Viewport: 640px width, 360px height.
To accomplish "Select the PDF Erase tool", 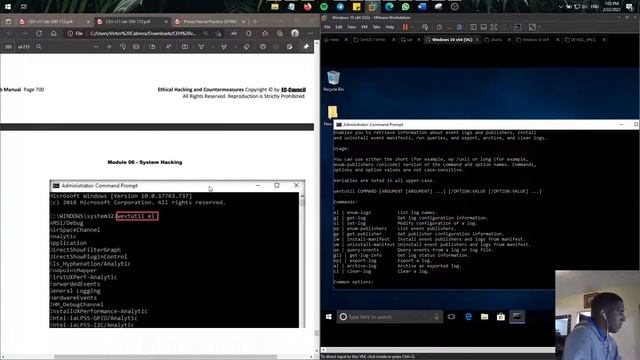I will pyautogui.click(x=247, y=47).
